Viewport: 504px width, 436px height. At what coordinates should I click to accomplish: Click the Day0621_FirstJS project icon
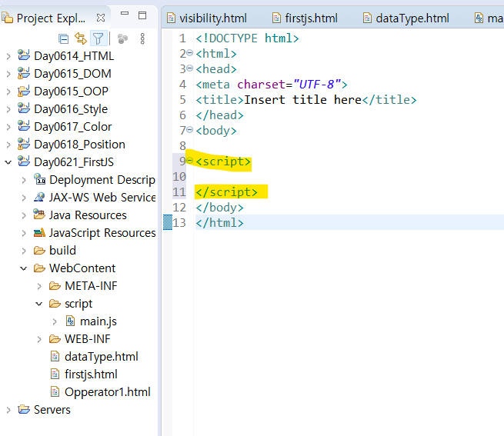(x=24, y=161)
